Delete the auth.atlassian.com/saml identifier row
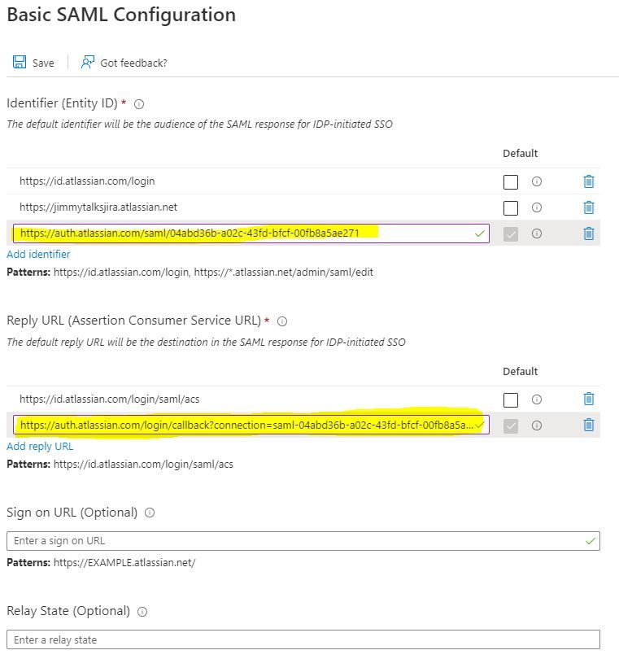Viewport: 619px width, 672px height. (x=589, y=233)
